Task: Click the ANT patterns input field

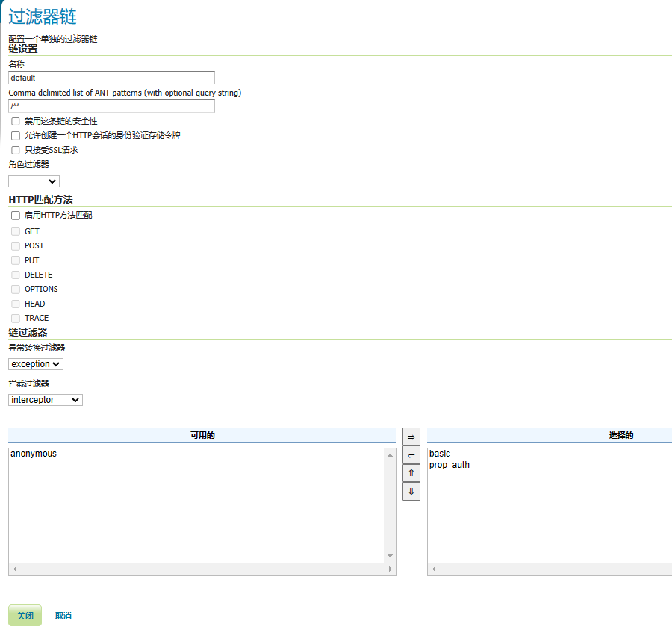Action: coord(111,106)
